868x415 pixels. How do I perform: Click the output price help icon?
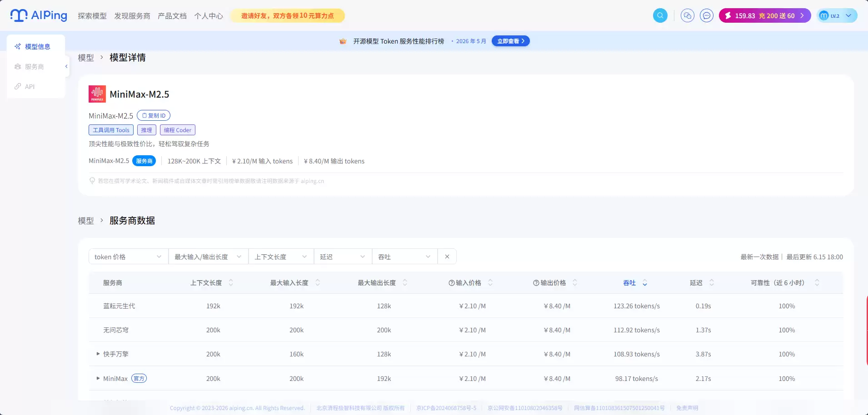(x=536, y=283)
